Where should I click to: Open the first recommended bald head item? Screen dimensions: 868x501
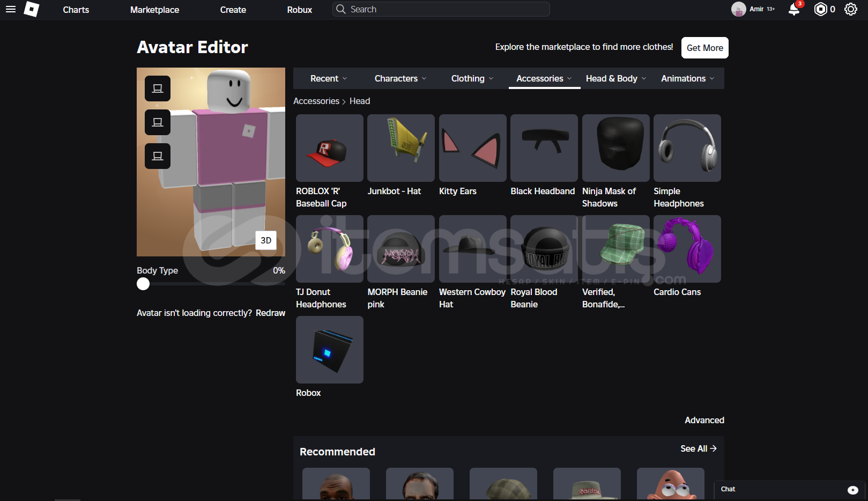click(336, 484)
